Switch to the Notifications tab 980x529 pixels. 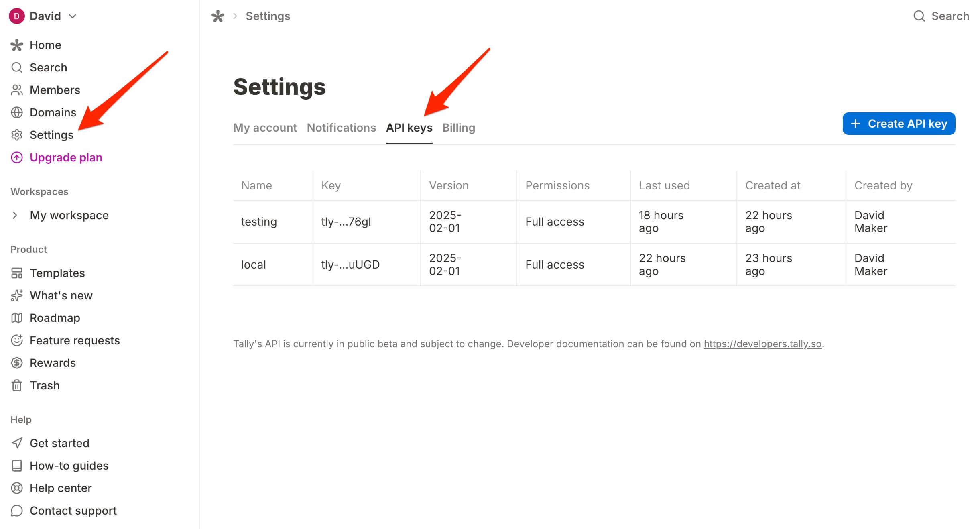click(x=341, y=128)
